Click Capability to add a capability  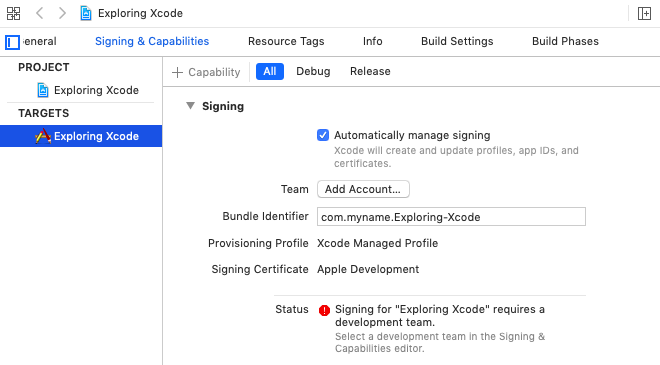coord(214,72)
